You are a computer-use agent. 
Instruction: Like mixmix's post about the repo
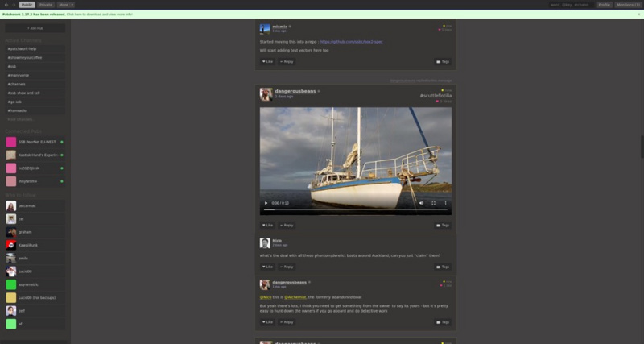[x=267, y=61]
